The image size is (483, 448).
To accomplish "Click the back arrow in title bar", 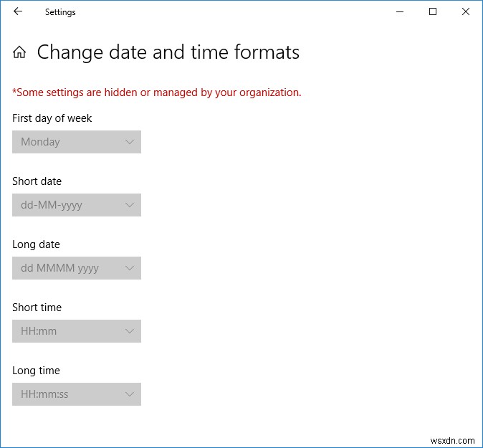I will point(18,11).
